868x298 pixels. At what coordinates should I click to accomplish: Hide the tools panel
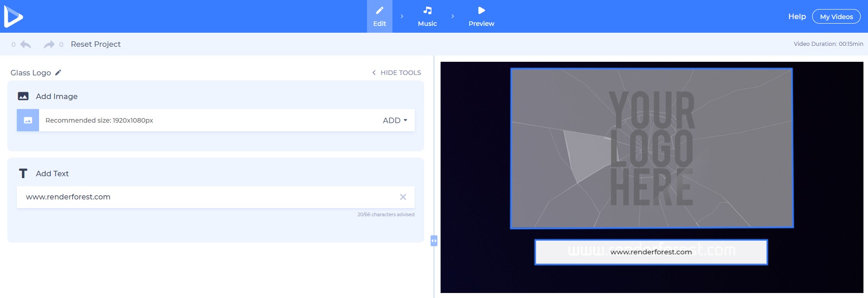tap(397, 73)
